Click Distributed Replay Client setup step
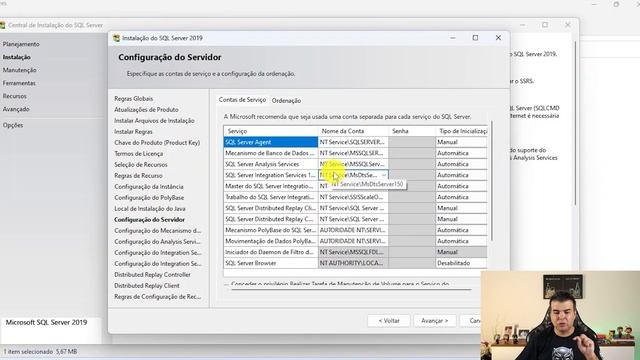This screenshot has width=640, height=360. (x=147, y=286)
